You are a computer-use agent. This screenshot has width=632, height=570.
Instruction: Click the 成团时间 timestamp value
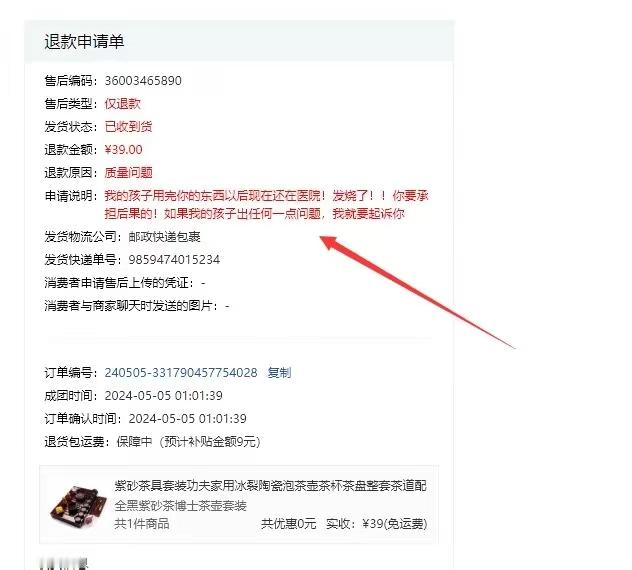point(163,395)
